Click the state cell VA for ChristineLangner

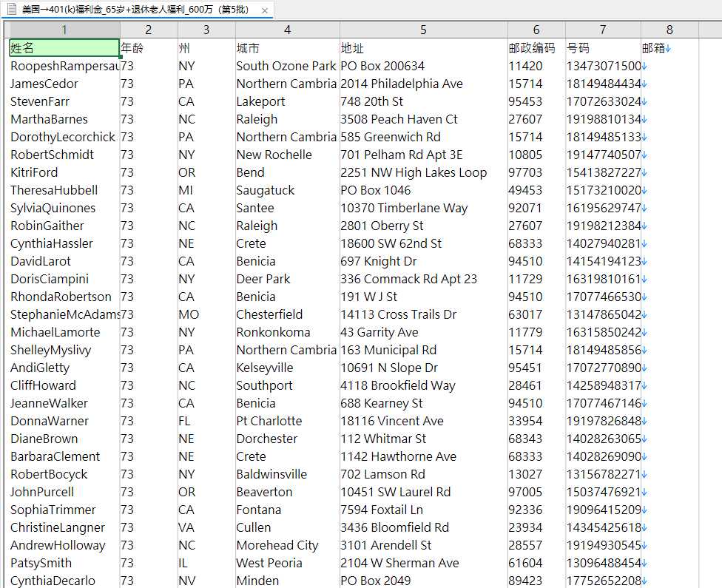click(x=186, y=527)
